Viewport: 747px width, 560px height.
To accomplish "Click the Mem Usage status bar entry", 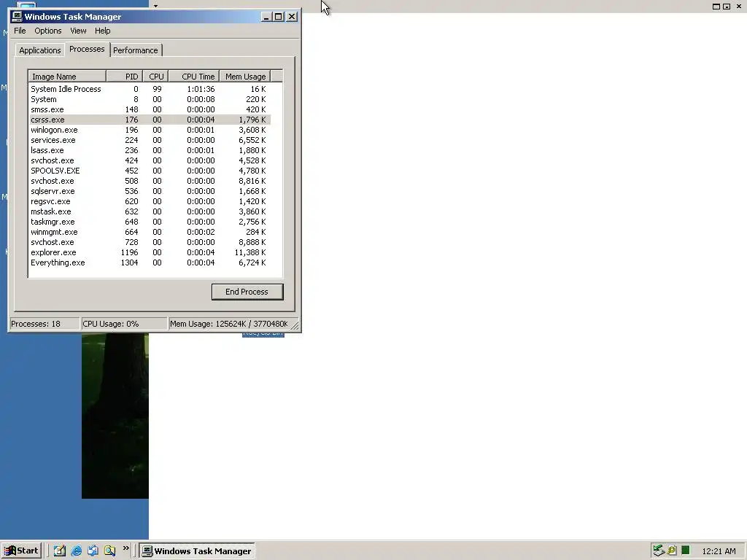I will 229,324.
